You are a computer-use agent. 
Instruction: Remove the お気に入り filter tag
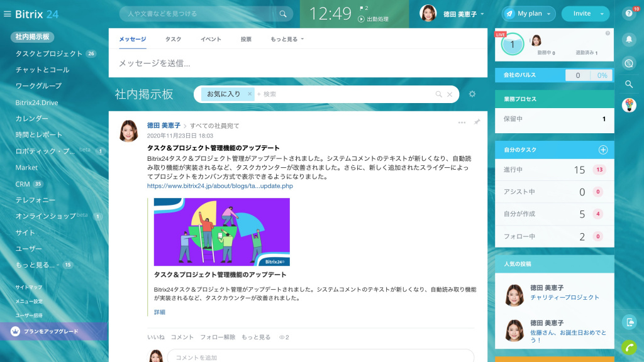click(x=250, y=94)
